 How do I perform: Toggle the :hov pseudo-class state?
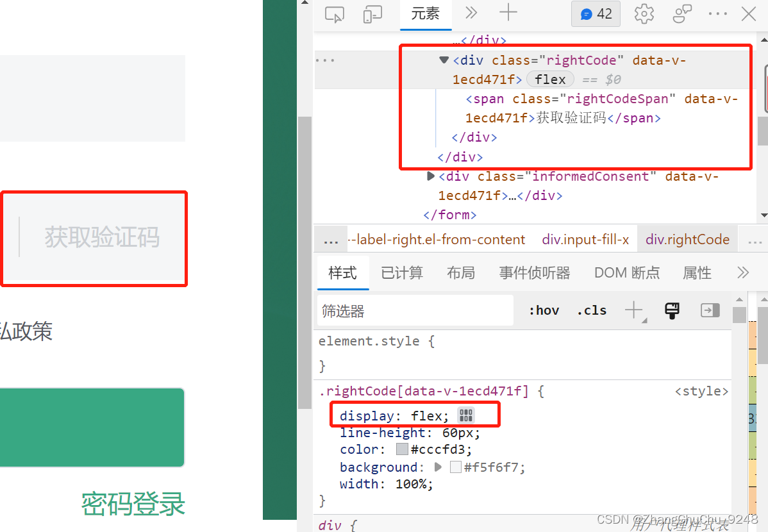click(x=544, y=310)
